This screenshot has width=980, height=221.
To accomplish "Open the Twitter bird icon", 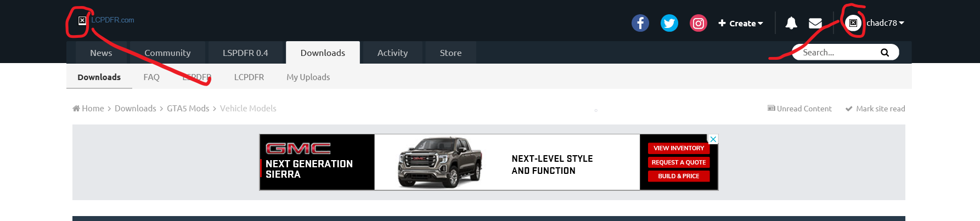I will (669, 23).
